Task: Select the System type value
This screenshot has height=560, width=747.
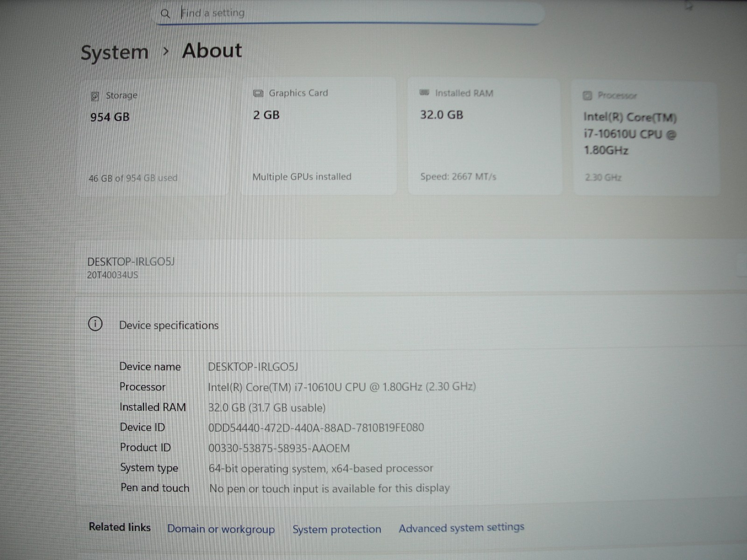Action: pyautogui.click(x=321, y=469)
